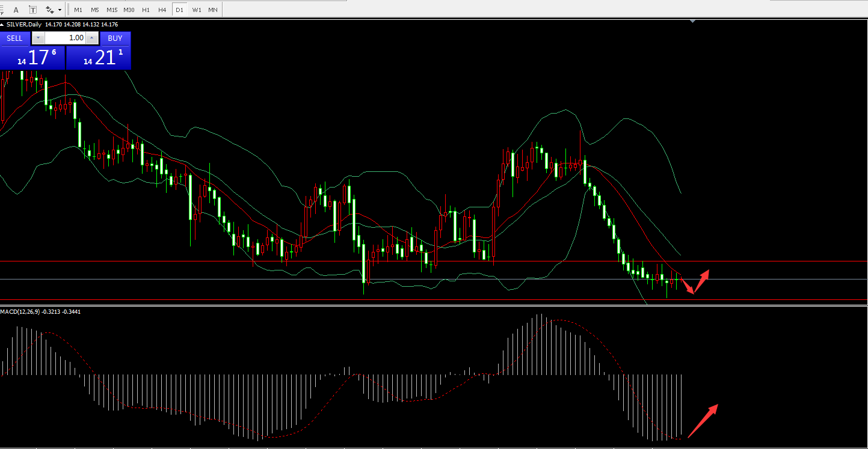Click the active D1 timeframe button
This screenshot has height=449, width=868.
coord(179,10)
